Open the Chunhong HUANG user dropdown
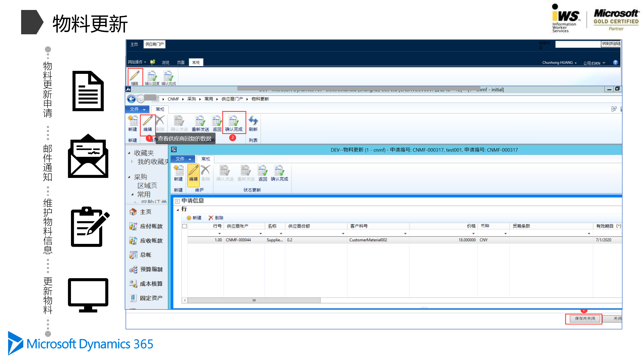Screen dimensions: 644x362 click(559, 63)
